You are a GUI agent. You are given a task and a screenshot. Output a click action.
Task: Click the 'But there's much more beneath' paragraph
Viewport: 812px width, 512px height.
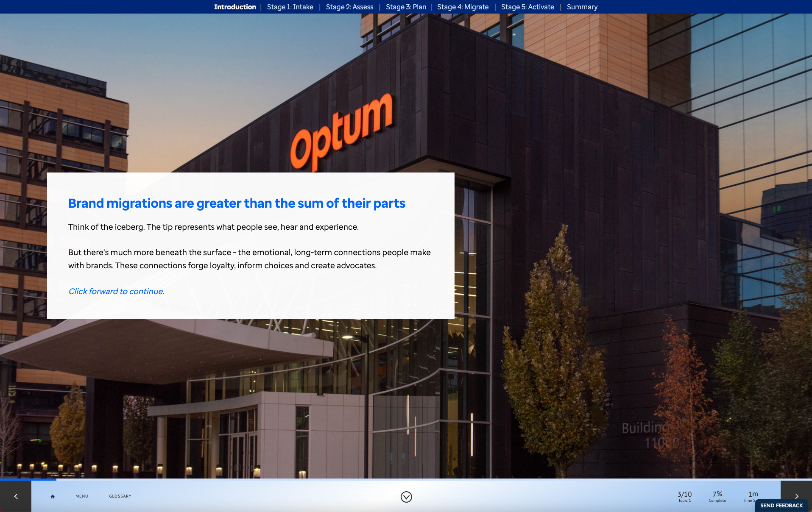pos(249,259)
